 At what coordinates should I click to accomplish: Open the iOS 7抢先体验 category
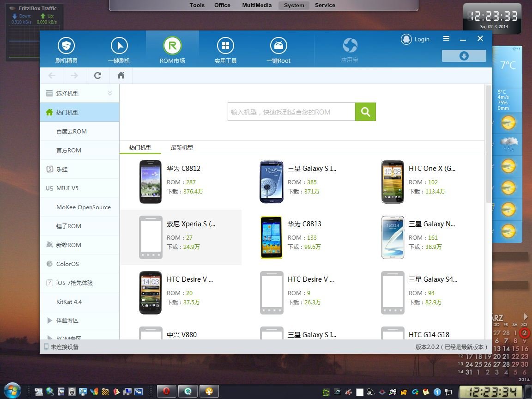79,283
